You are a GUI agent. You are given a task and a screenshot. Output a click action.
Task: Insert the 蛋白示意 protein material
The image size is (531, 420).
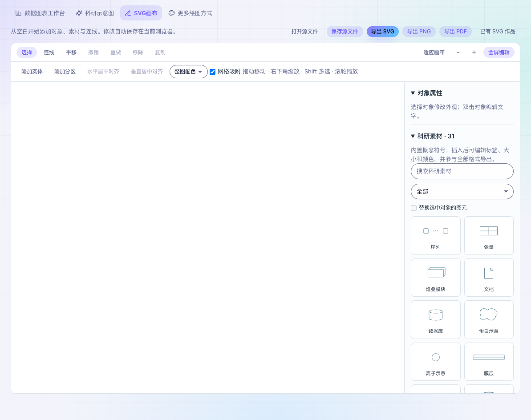(489, 319)
